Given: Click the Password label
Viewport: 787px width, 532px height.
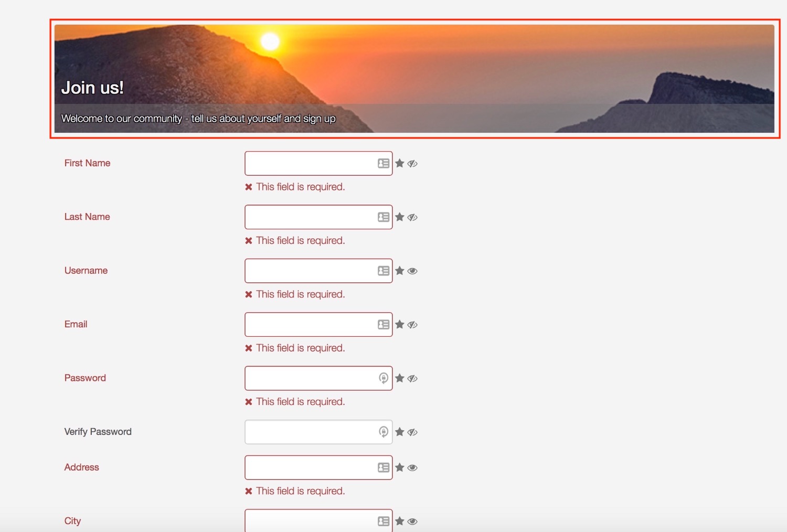Looking at the screenshot, I should (85, 378).
